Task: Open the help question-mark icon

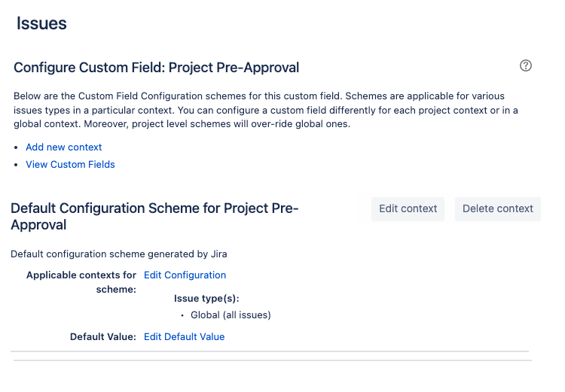Action: pyautogui.click(x=525, y=65)
